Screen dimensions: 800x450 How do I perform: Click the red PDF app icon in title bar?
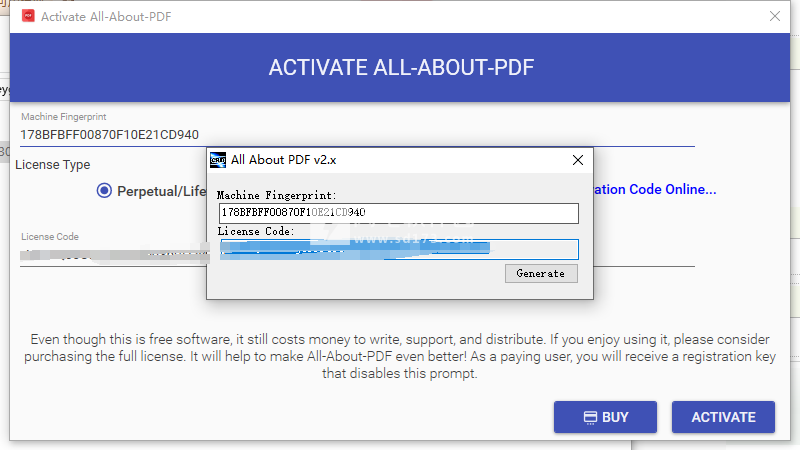[x=25, y=16]
